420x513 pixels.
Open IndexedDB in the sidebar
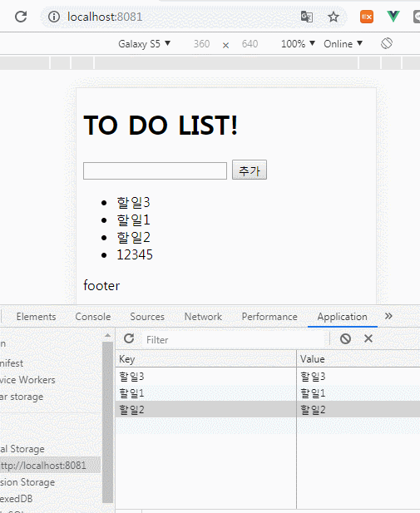(17, 499)
